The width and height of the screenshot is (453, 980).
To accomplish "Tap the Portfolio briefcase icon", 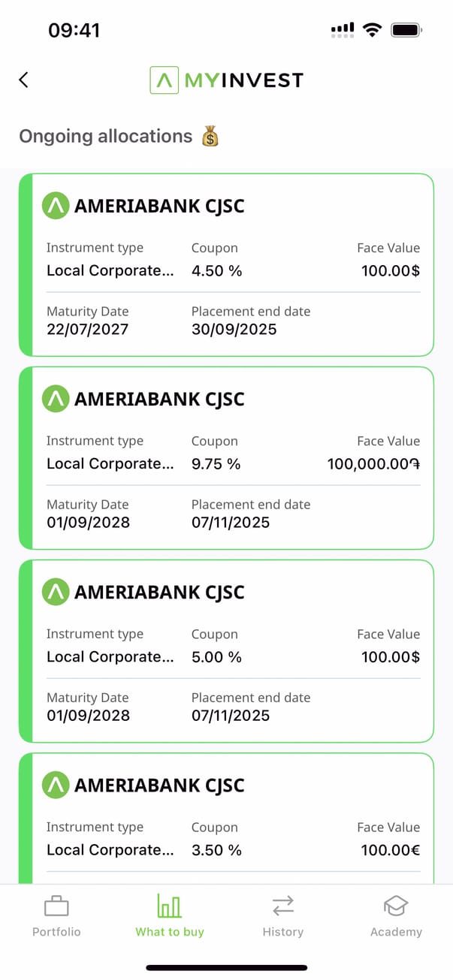I will pos(56,906).
